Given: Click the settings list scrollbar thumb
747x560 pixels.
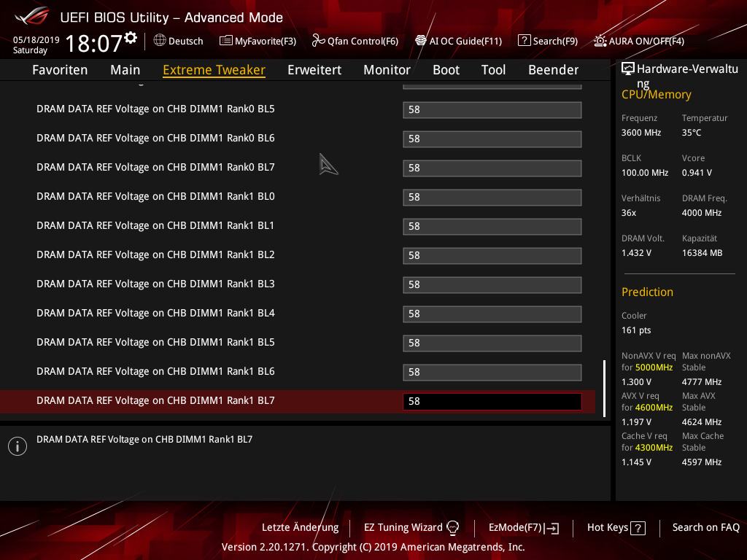Looking at the screenshot, I should coord(605,389).
